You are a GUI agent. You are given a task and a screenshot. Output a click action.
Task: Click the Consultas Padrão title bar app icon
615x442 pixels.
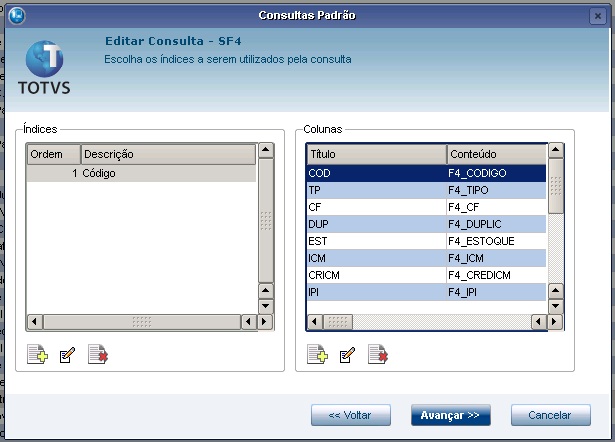[x=16, y=15]
